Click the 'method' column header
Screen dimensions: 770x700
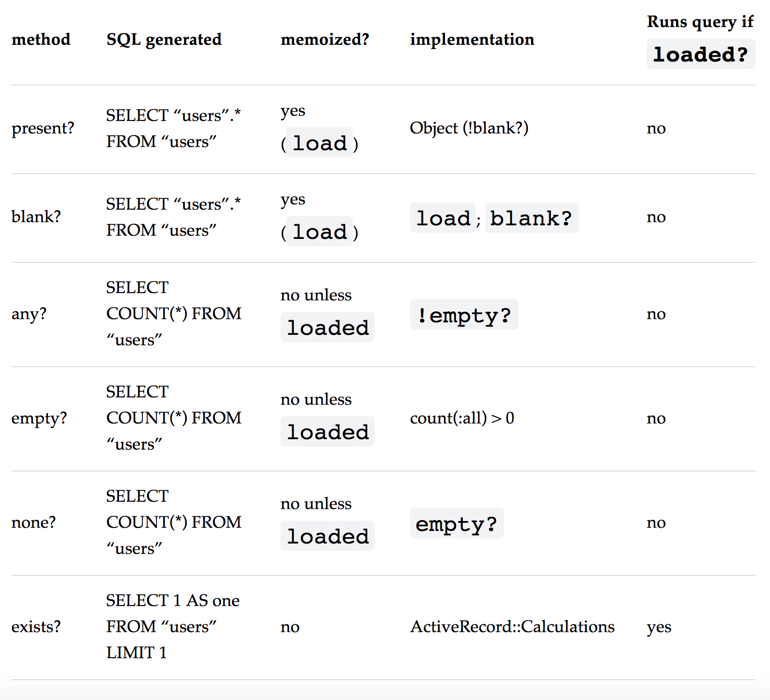[x=41, y=40]
